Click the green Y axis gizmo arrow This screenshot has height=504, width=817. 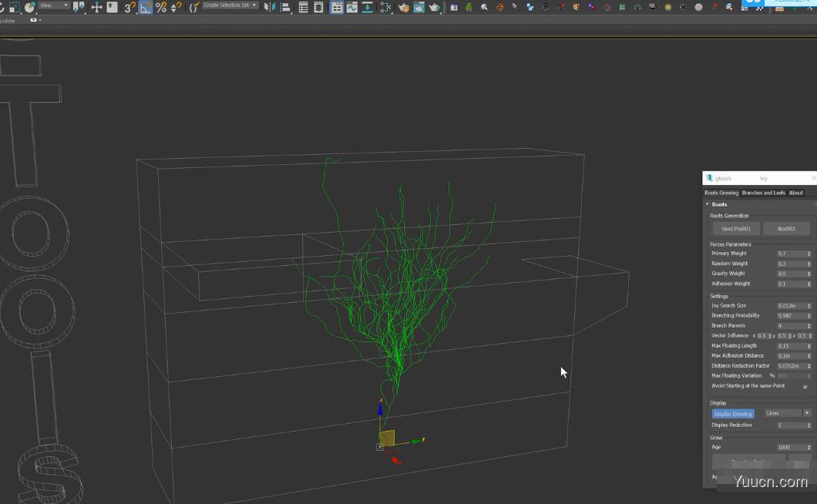coord(416,441)
